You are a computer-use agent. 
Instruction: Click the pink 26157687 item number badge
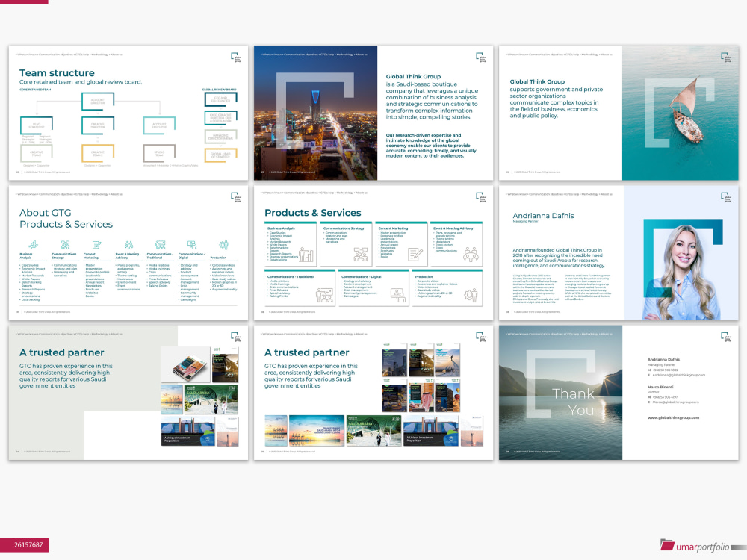click(30, 546)
